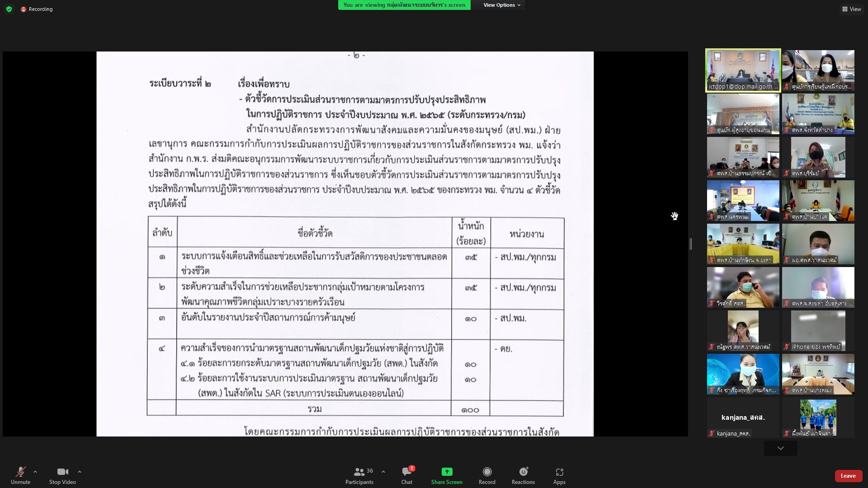Click the kanjana_สคส. participant tile

pos(743,418)
